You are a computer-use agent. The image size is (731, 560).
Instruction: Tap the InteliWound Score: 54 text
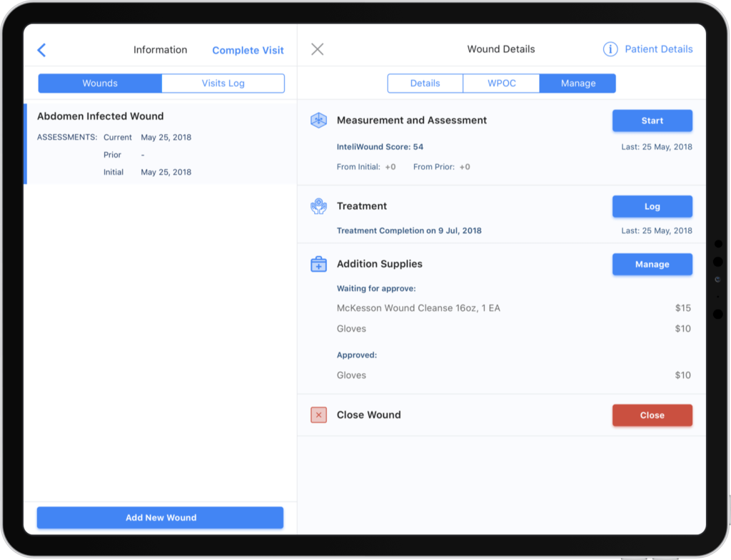pyautogui.click(x=380, y=147)
